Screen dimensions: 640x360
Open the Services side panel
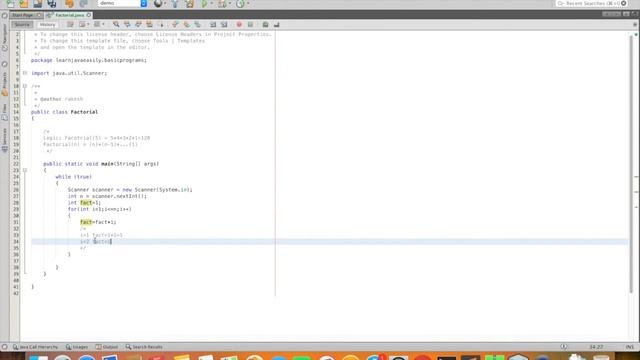tap(4, 140)
